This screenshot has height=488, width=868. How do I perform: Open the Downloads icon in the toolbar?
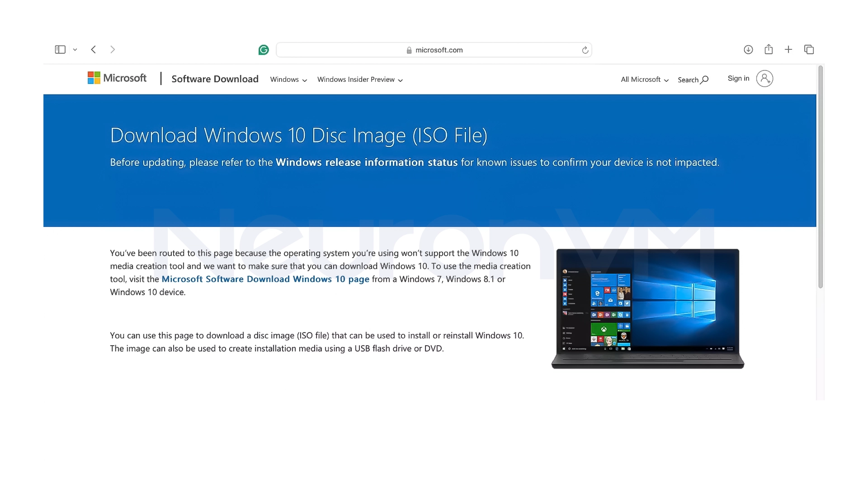(748, 50)
